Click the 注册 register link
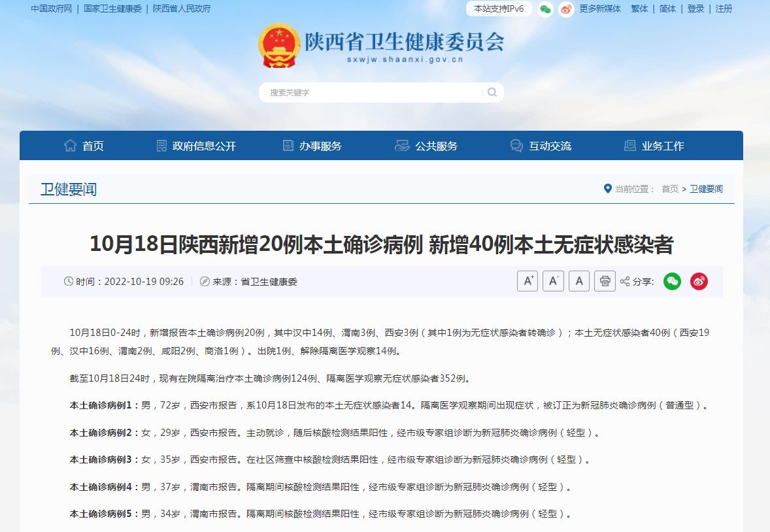This screenshot has width=770, height=532. point(724,9)
